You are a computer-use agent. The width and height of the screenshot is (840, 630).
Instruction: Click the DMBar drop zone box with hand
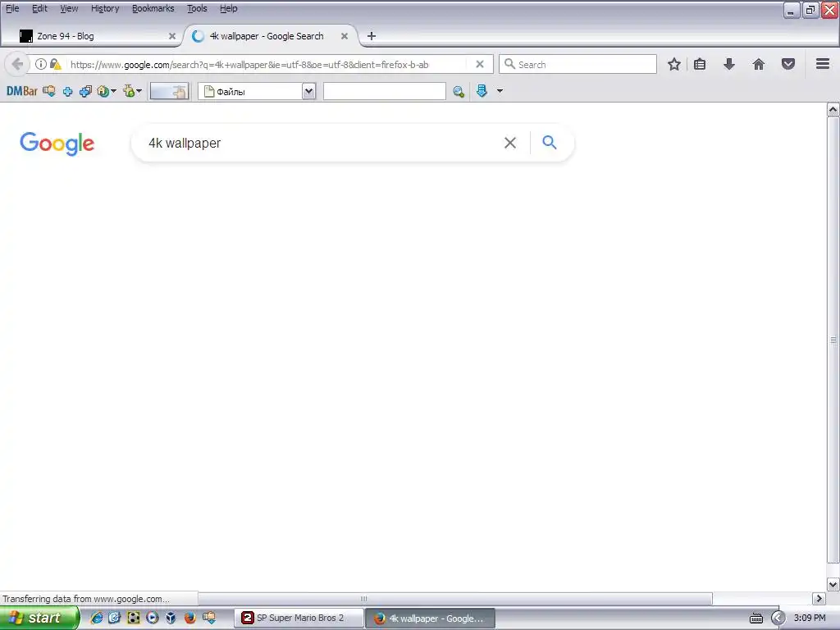169,91
